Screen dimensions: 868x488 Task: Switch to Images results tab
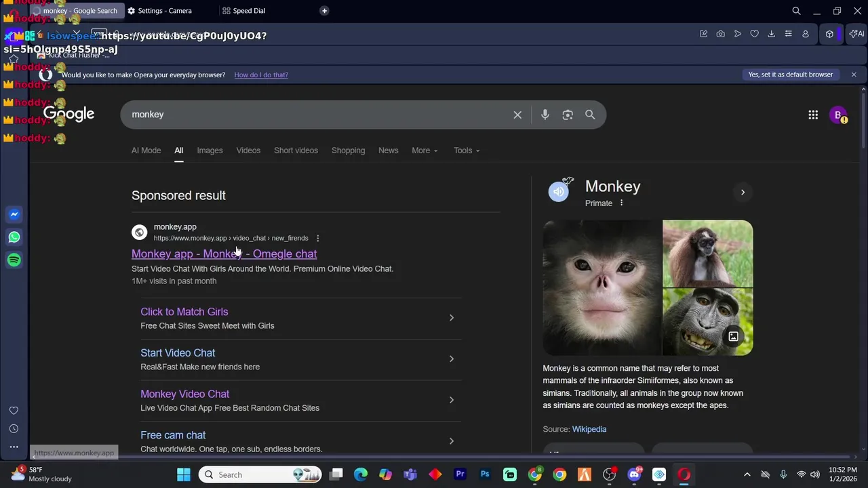[210, 150]
